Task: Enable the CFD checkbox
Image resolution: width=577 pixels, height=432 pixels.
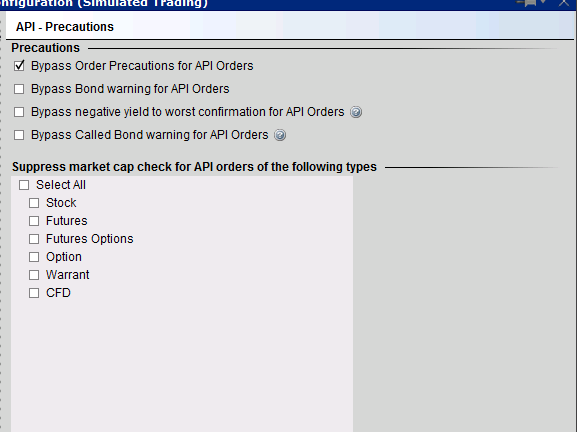Action: tap(34, 293)
